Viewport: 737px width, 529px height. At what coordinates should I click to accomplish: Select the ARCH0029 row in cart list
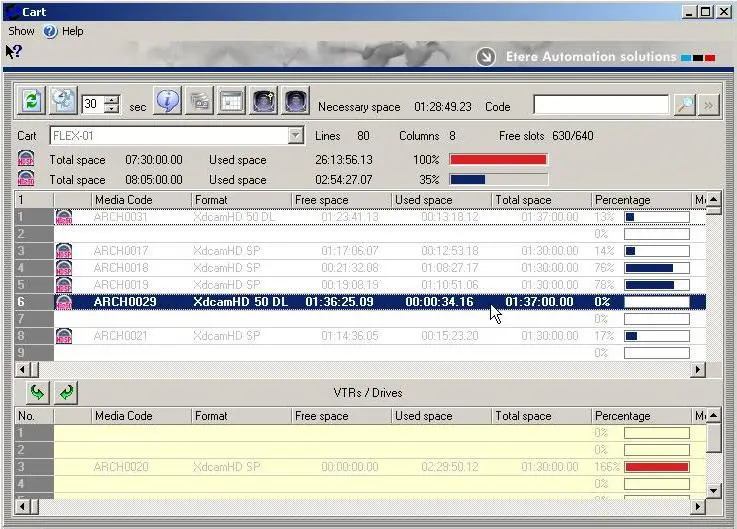[300, 302]
